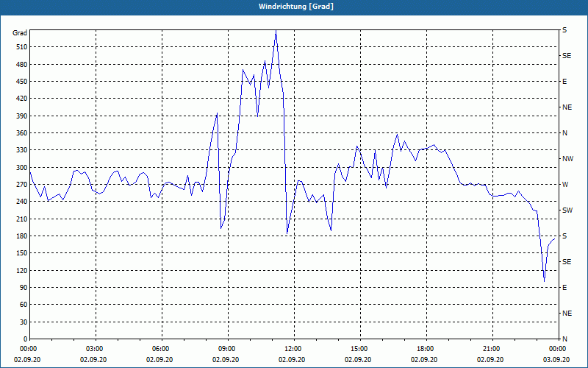Click the 03:00 time label
Viewport: 588px width, 368px height.
tap(93, 349)
